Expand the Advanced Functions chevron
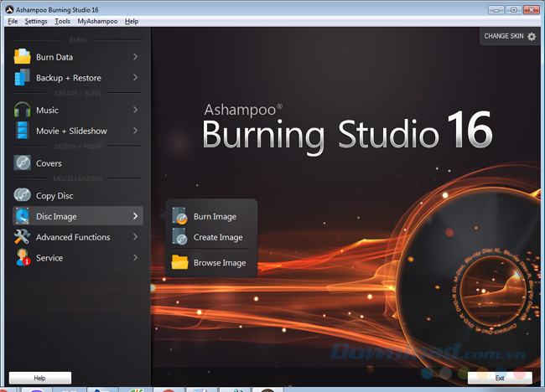The image size is (545, 392). [135, 237]
